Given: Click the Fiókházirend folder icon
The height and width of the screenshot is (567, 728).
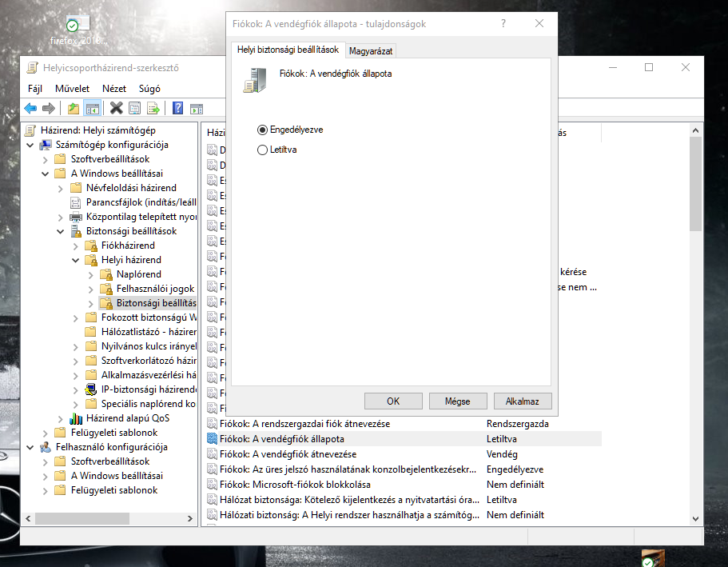Looking at the screenshot, I should 91,246.
